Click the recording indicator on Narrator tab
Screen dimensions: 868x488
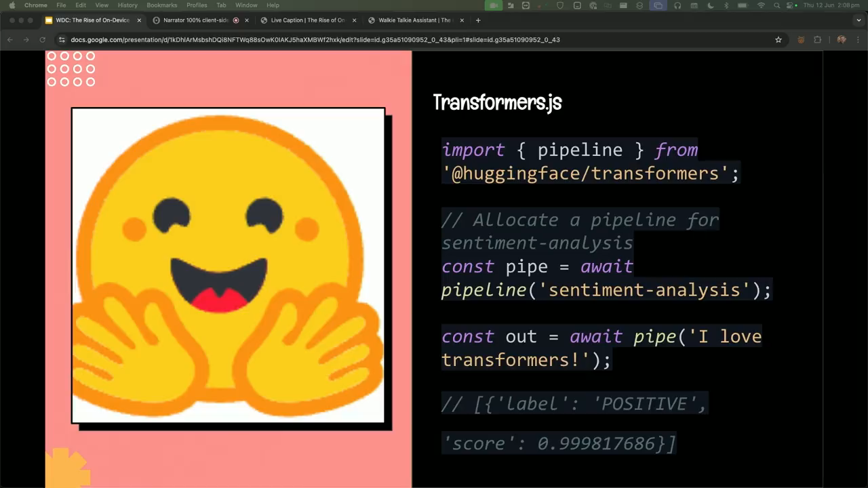point(236,20)
